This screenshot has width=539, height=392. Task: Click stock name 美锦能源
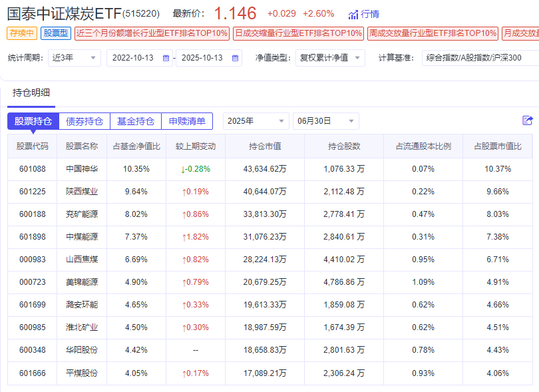click(x=82, y=282)
